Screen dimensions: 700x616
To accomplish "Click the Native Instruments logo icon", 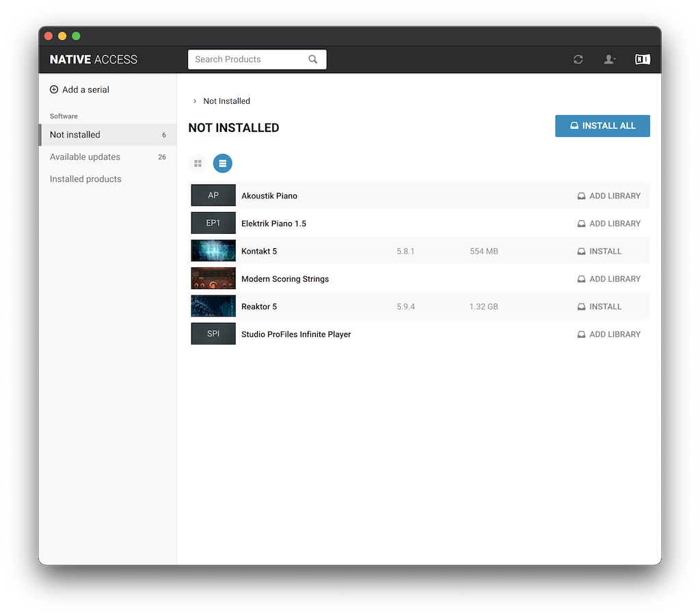I will (x=642, y=59).
